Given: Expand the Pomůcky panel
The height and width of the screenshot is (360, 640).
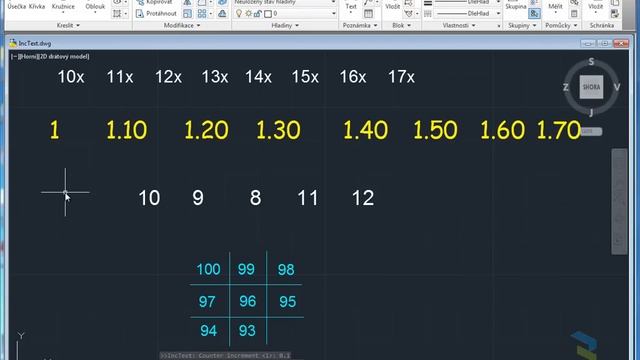Looking at the screenshot, I should click(x=561, y=25).
